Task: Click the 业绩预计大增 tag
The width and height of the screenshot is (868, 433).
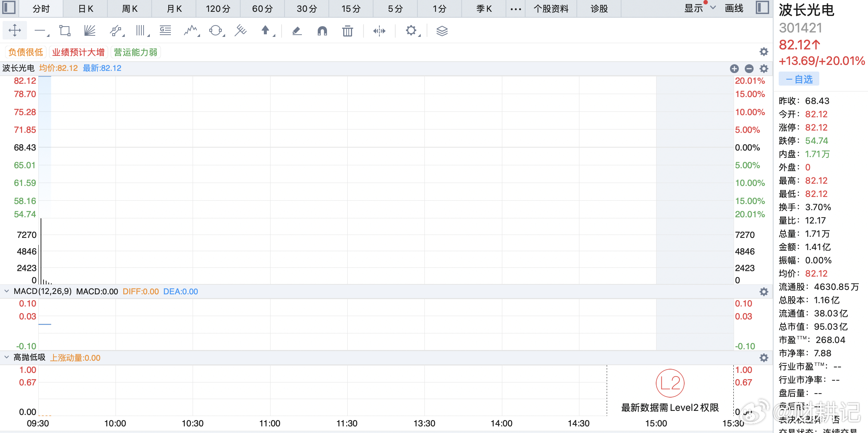Action: point(78,52)
